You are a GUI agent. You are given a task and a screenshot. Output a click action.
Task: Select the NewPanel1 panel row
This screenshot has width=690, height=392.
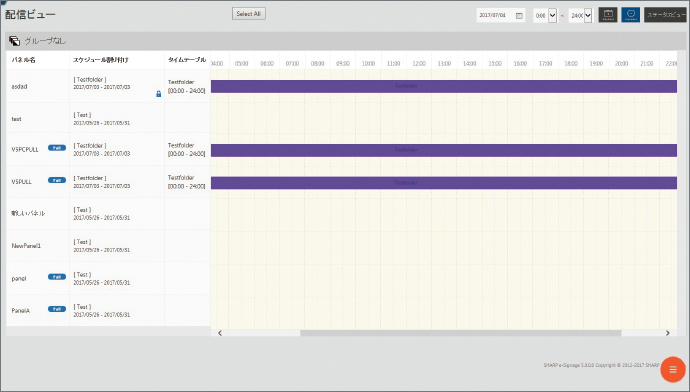(108, 245)
